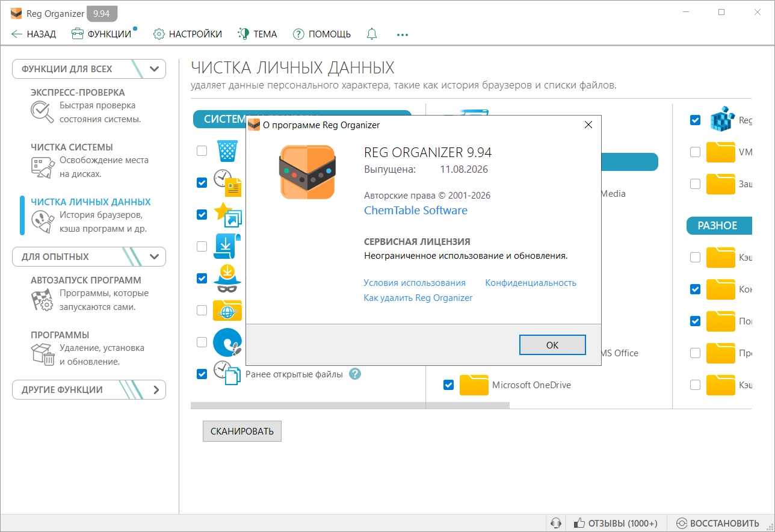Click the СЕРВИСНАЯ ЛИЦЕНЗИЯ text
This screenshot has height=532, width=775.
pyautogui.click(x=417, y=241)
